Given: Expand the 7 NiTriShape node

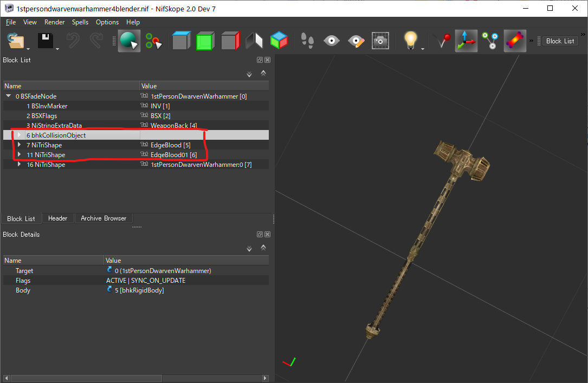Looking at the screenshot, I should point(19,145).
